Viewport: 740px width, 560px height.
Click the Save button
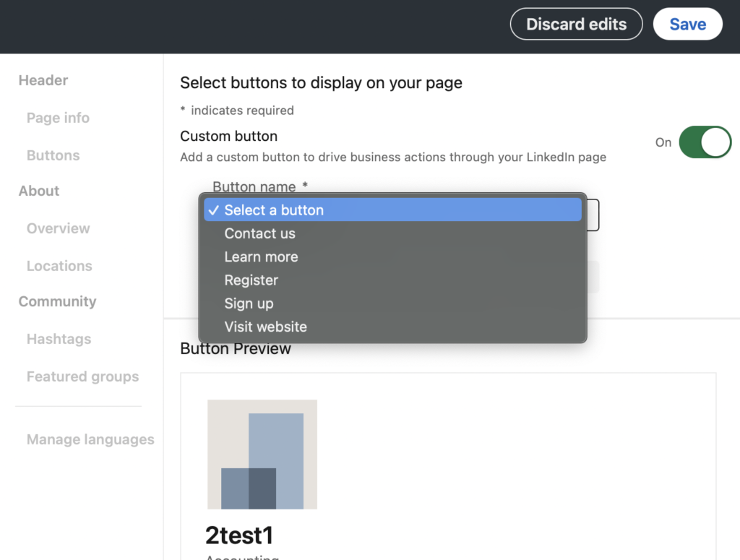point(687,24)
